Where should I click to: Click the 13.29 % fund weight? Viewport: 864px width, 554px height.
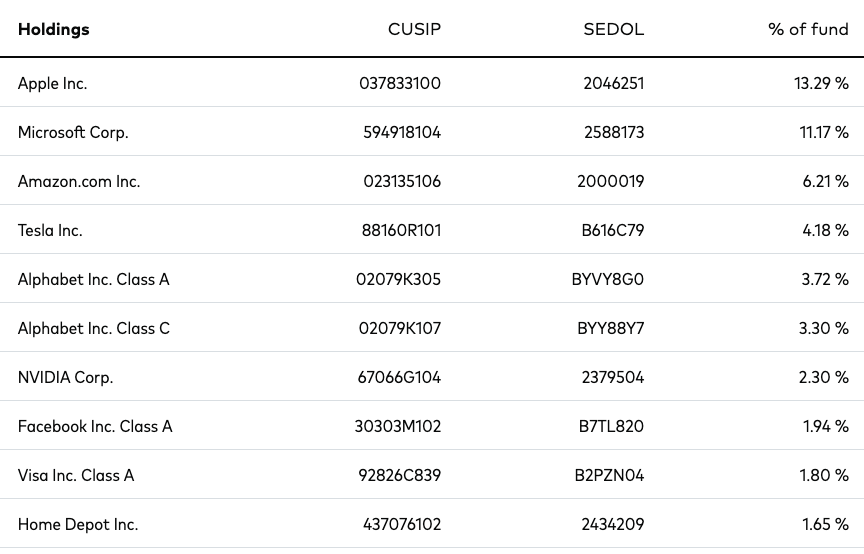(x=821, y=83)
